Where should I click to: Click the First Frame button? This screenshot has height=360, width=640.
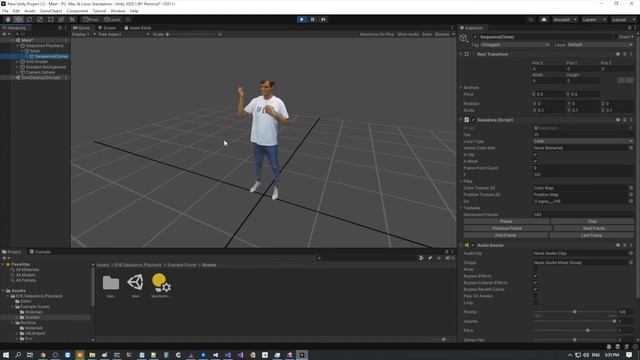(505, 236)
